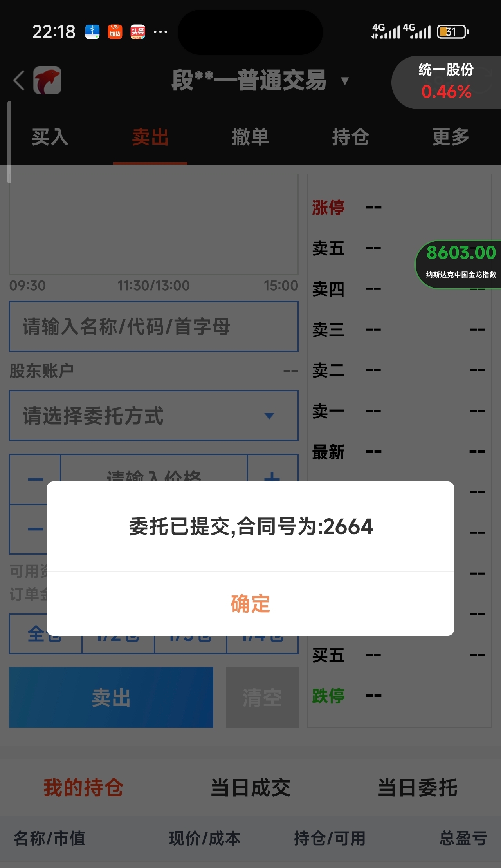Show the 当日成交 list
The image size is (501, 868).
250,788
